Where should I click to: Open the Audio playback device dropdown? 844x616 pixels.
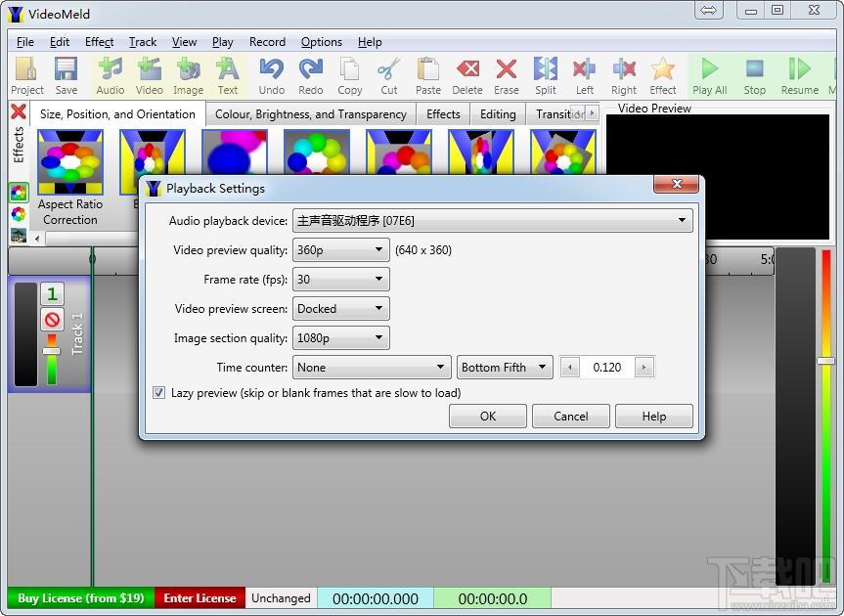pos(493,221)
